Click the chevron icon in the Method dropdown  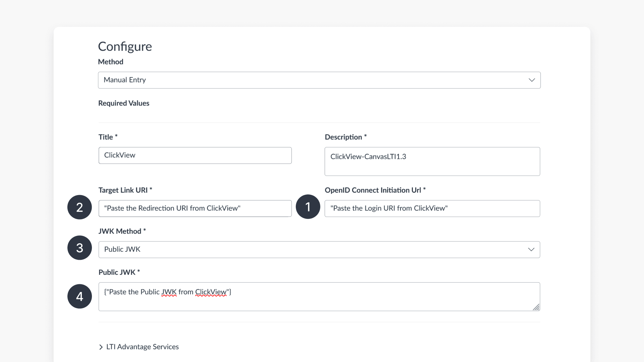pyautogui.click(x=531, y=80)
